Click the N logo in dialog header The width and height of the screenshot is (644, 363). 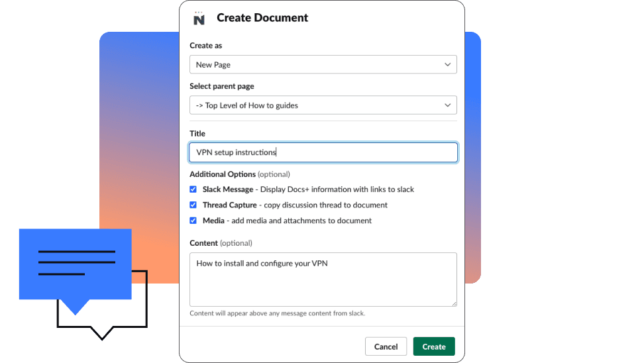(199, 19)
